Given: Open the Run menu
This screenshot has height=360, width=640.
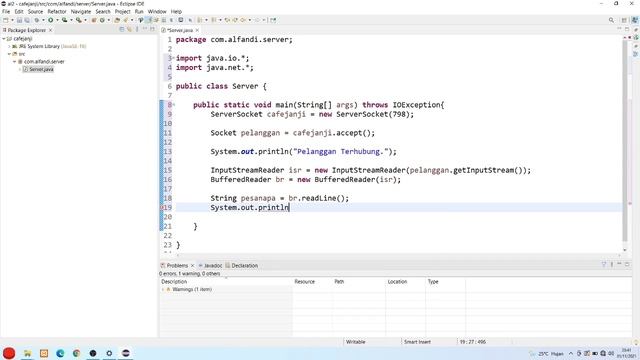Looking at the screenshot, I should coord(139,11).
